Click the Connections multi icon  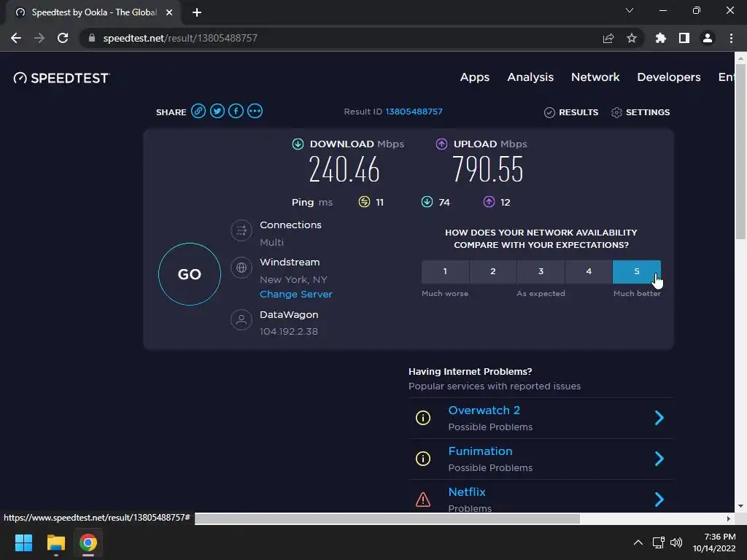click(241, 230)
